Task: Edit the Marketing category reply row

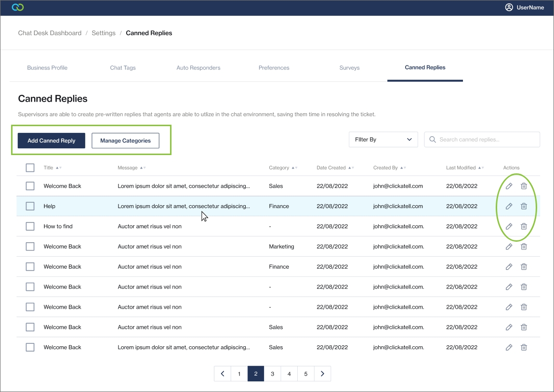Action: tap(509, 247)
